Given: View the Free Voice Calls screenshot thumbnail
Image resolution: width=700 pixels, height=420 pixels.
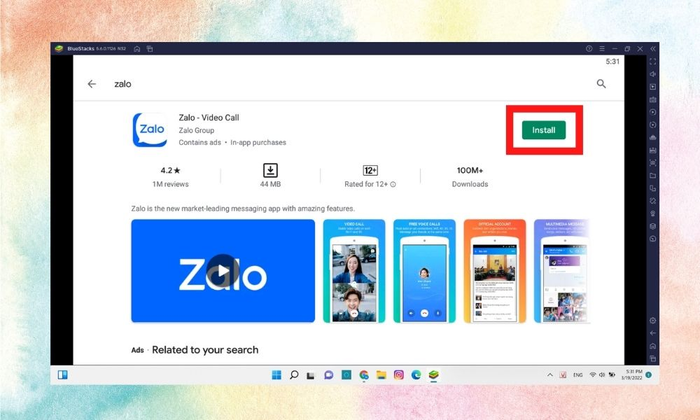Looking at the screenshot, I should click(424, 271).
